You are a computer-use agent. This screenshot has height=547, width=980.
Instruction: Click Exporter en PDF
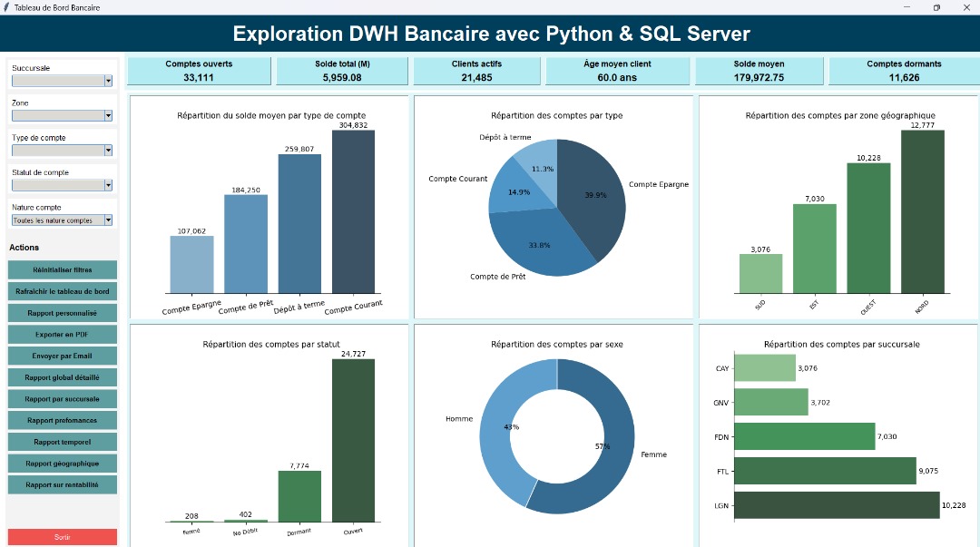(63, 335)
